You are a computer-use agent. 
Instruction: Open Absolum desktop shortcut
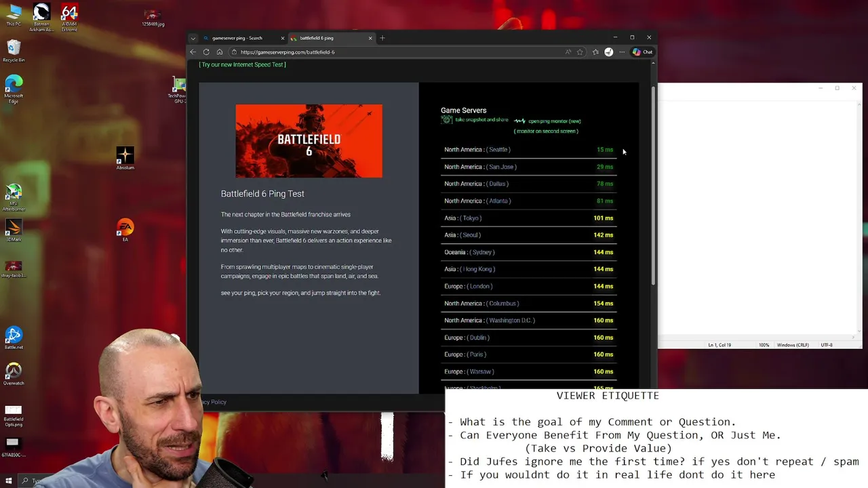tap(125, 159)
